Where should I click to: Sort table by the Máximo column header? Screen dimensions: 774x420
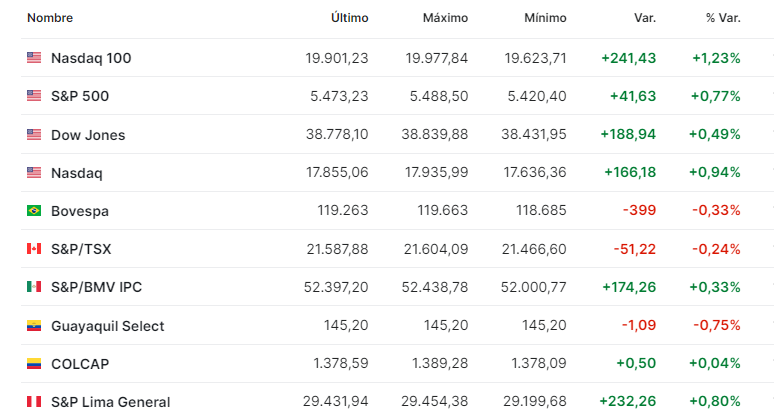(445, 18)
